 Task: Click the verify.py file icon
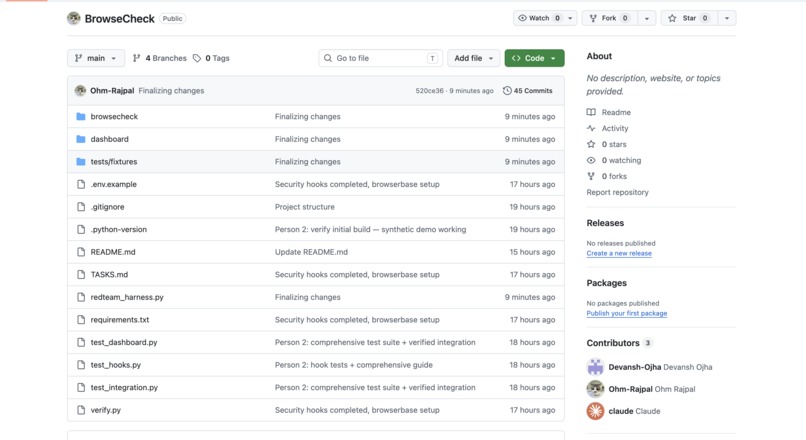click(x=81, y=410)
